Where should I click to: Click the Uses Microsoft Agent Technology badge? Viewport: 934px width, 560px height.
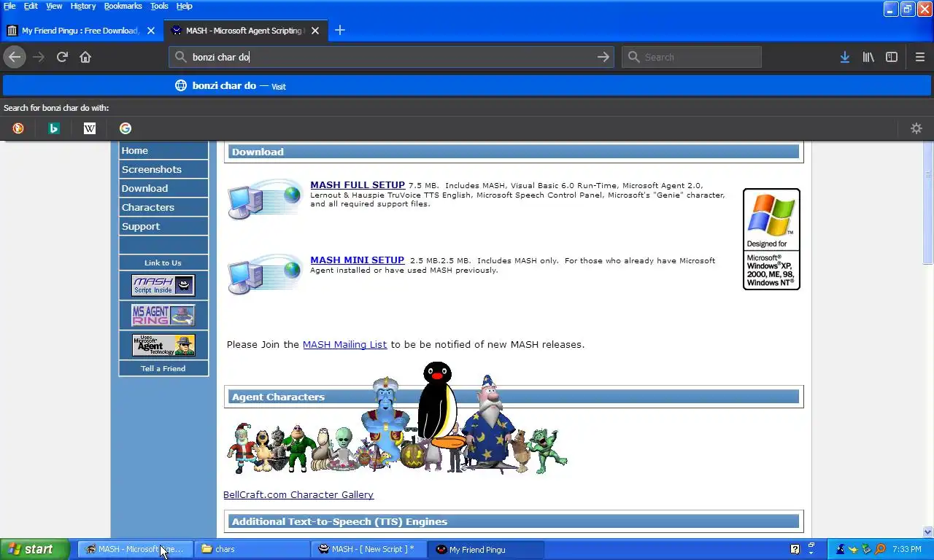click(x=163, y=345)
